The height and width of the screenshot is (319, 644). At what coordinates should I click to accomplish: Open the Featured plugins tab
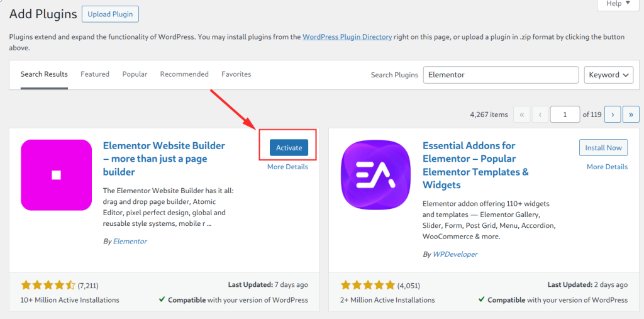(x=95, y=74)
